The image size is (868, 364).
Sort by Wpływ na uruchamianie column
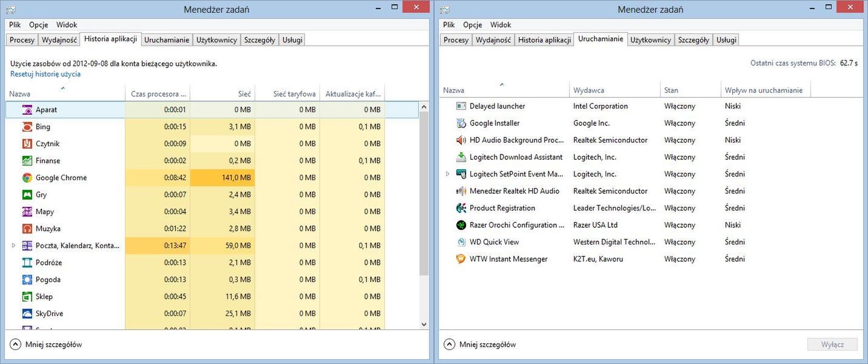(766, 90)
